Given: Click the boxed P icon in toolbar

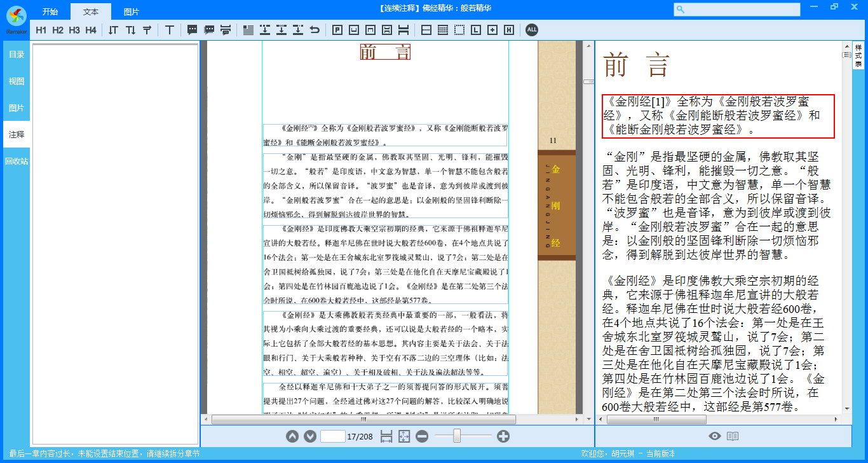Looking at the screenshot, I should [x=337, y=30].
